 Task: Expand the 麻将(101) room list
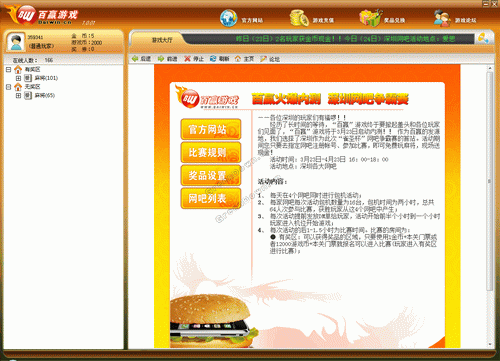[x=18, y=78]
